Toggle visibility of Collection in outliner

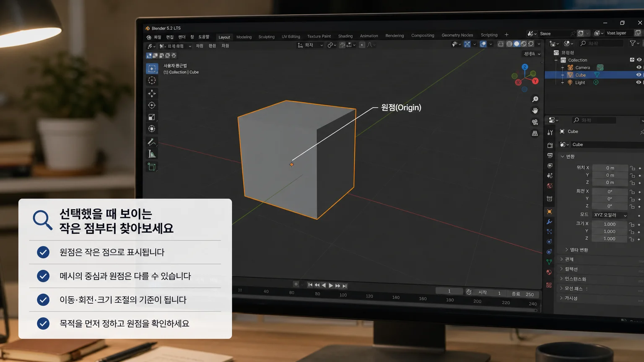[639, 60]
